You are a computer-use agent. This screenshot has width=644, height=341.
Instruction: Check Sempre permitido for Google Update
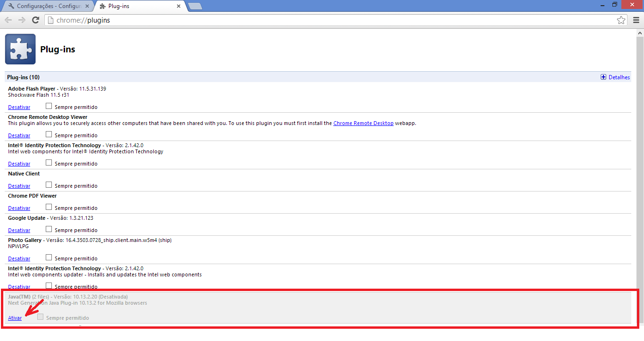point(49,229)
